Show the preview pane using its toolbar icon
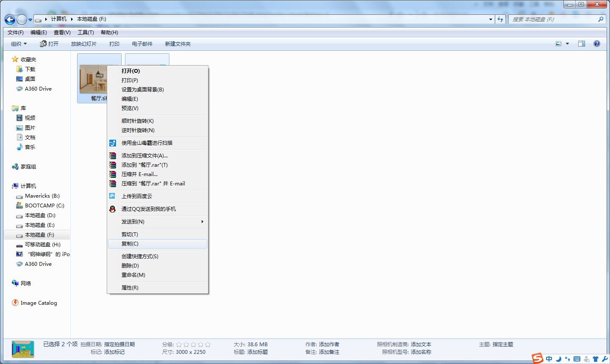 click(582, 44)
